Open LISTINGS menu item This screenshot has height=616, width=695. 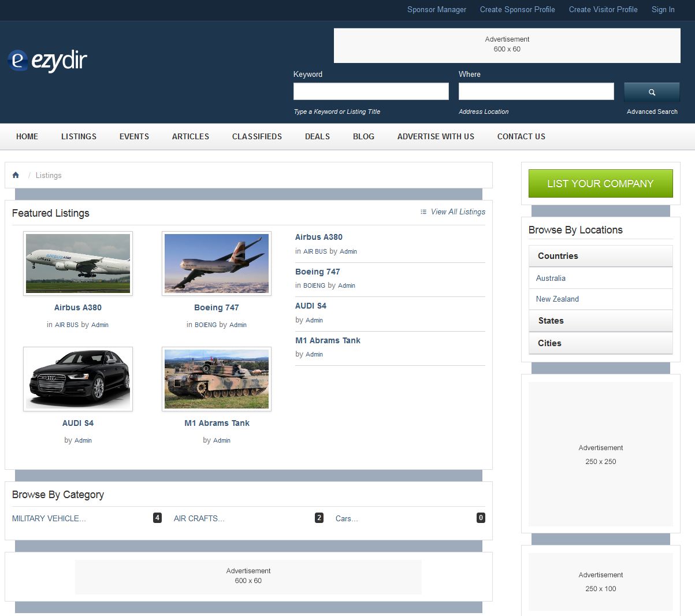coord(79,136)
